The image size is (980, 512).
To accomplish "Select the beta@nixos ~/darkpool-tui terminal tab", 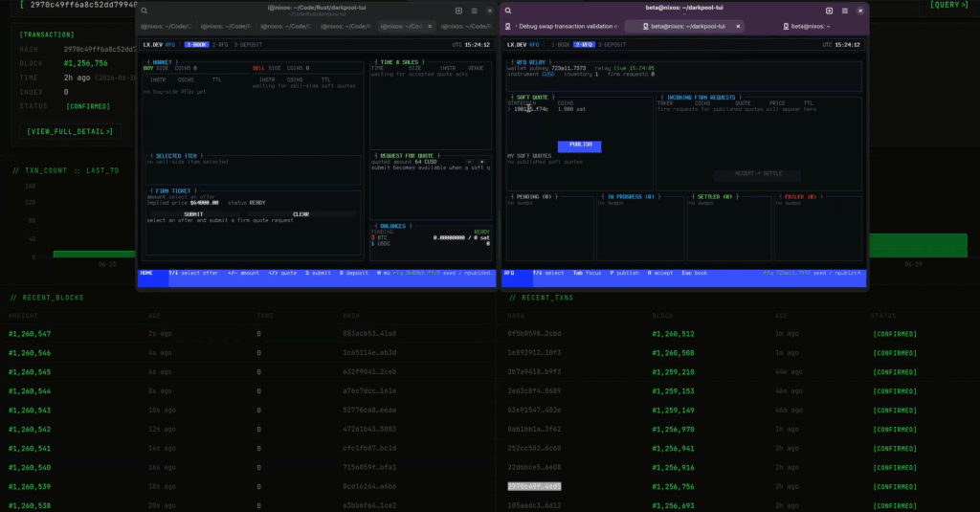I will click(684, 26).
